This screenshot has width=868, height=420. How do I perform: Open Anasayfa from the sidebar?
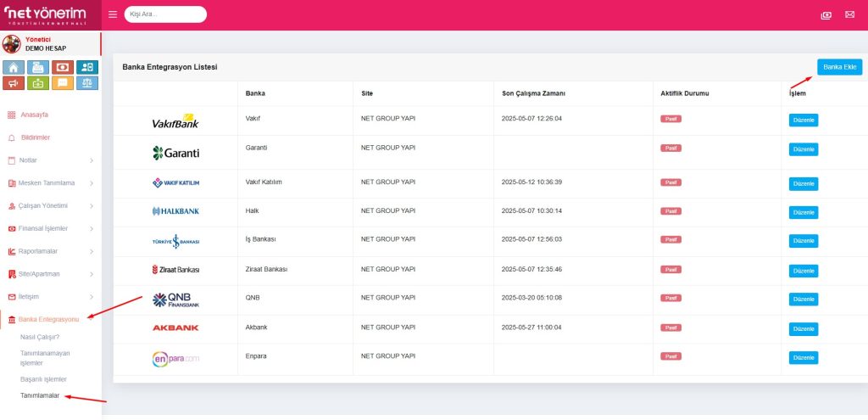(34, 114)
